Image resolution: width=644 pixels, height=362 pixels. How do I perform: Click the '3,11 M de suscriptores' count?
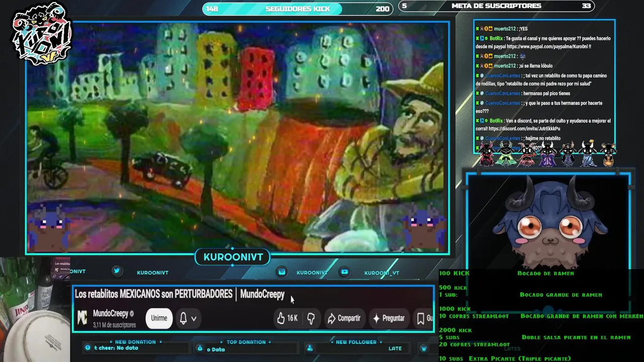[114, 325]
